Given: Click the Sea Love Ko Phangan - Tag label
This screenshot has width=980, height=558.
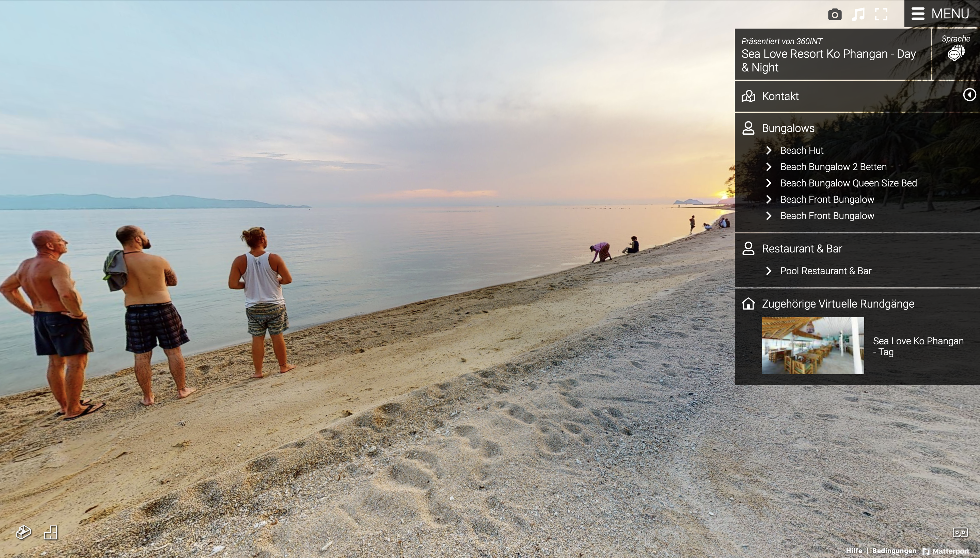Looking at the screenshot, I should click(918, 346).
